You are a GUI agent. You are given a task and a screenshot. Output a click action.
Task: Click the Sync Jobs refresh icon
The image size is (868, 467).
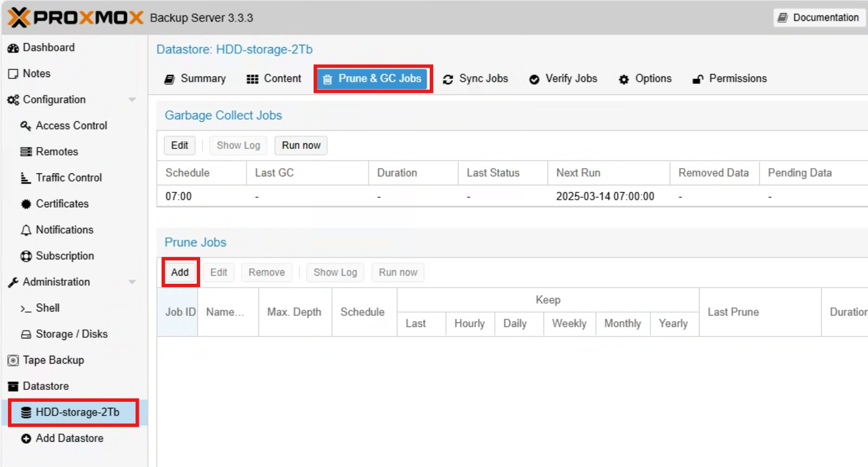[448, 79]
